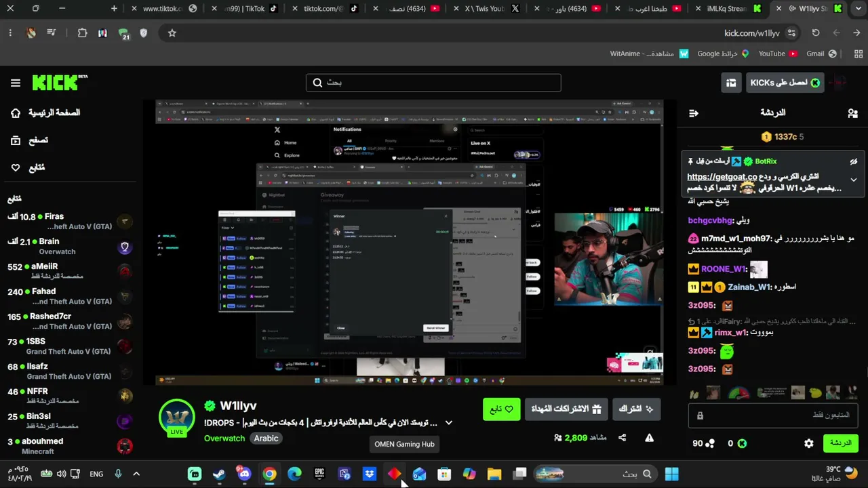Viewport: 868px width, 488px height.
Task: Click the green chat send button
Action: point(840,443)
